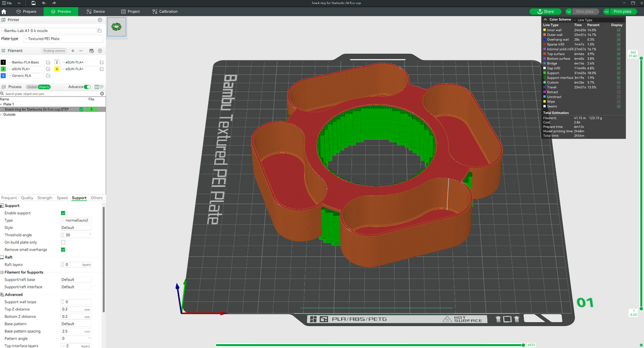Open the Print plate dropdown arrow
This screenshot has width=644, height=348.
[606, 11]
